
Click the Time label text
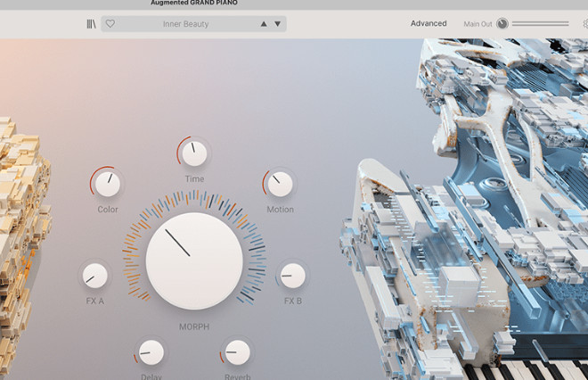pos(194,178)
